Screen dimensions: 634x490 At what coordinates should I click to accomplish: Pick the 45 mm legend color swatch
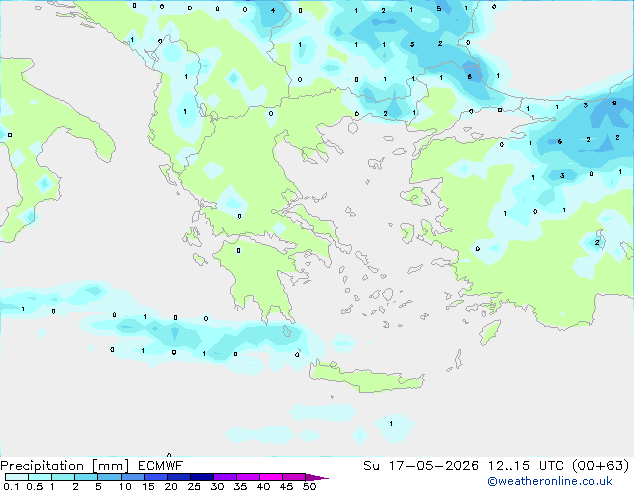pyautogui.click(x=294, y=477)
